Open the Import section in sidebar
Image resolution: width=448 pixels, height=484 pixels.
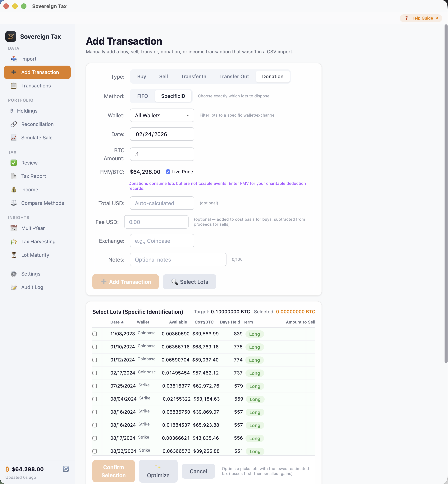pos(29,59)
